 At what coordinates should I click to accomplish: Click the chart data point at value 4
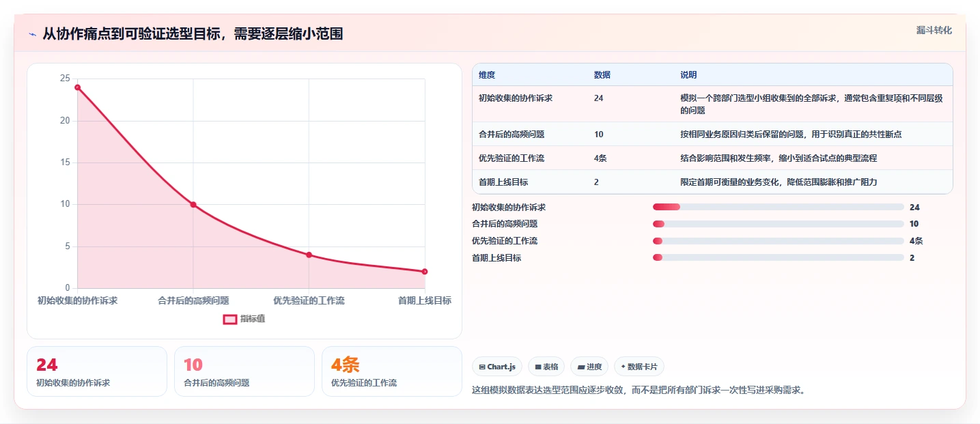(309, 255)
